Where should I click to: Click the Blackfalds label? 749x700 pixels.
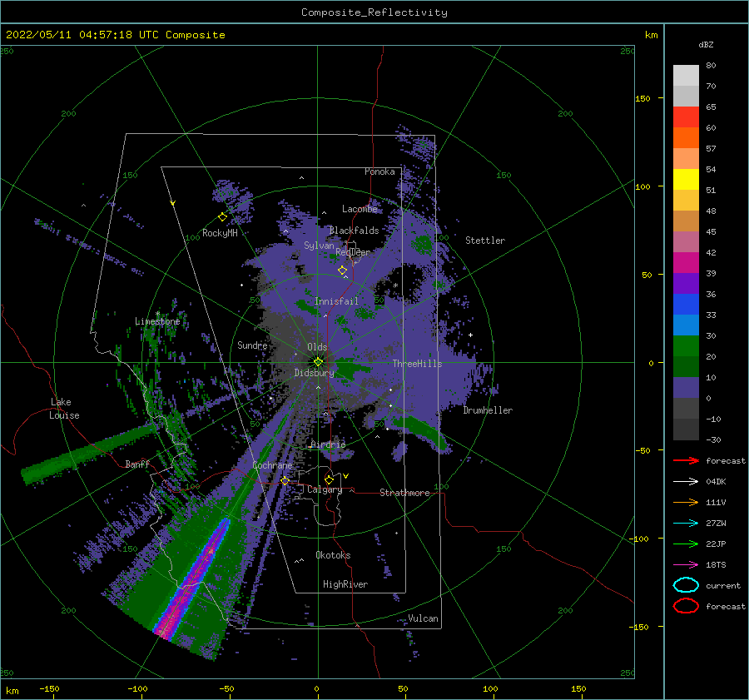click(x=354, y=231)
